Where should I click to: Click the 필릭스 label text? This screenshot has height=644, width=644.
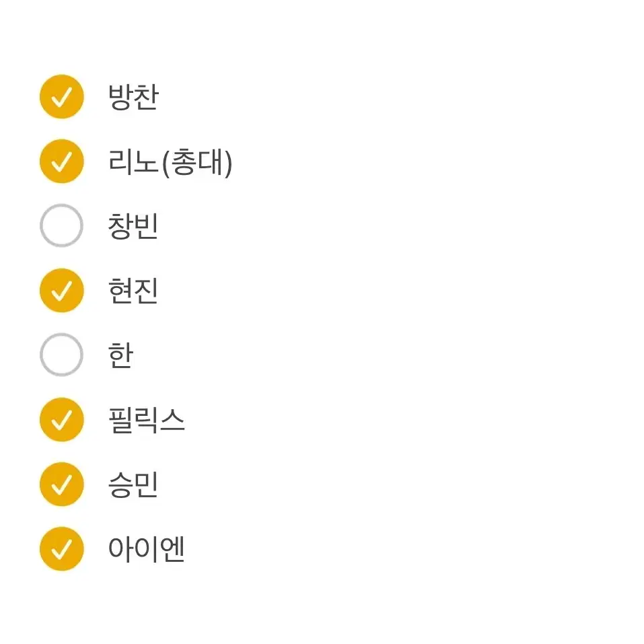pos(146,420)
